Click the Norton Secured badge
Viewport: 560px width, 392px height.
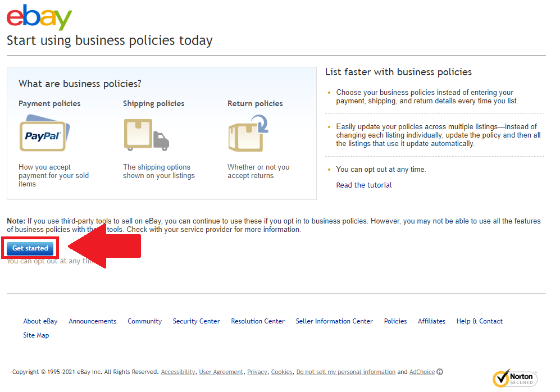[515, 379]
